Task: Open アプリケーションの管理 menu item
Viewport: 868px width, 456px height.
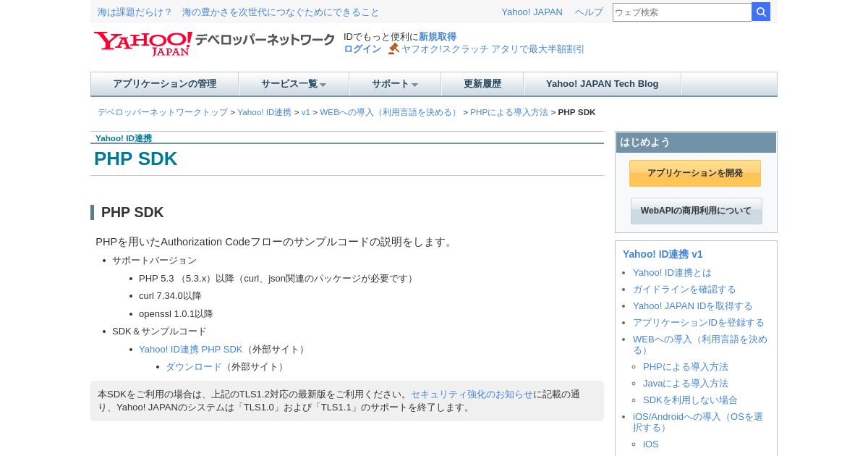Action: (165, 84)
